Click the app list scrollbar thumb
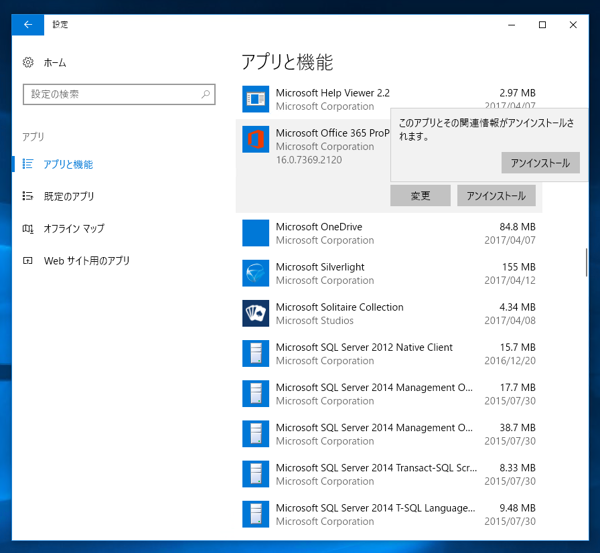The height and width of the screenshot is (553, 600). (586, 263)
